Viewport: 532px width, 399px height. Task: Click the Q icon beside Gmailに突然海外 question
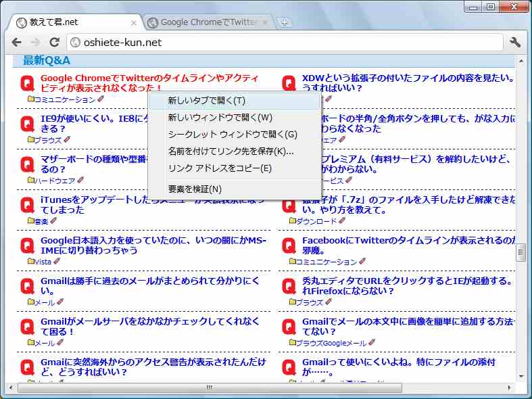(27, 367)
